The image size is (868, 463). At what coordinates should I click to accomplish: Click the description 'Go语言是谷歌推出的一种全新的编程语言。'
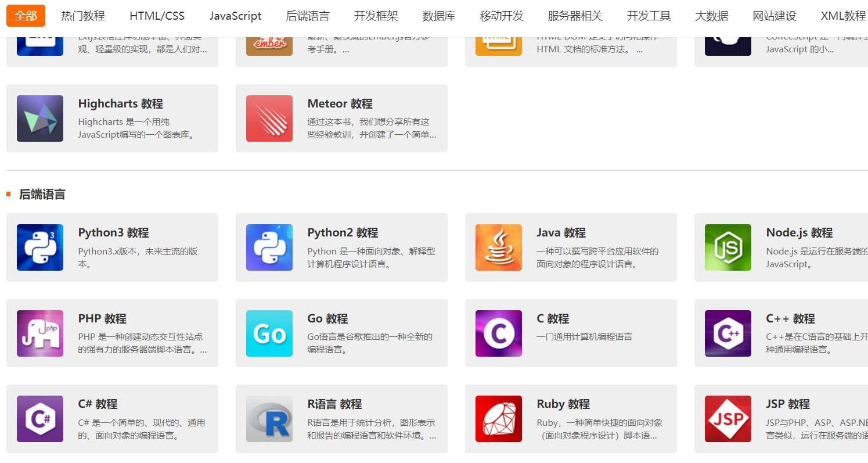pyautogui.click(x=370, y=343)
